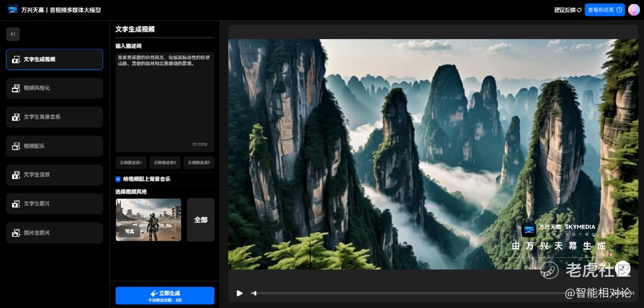Focus the 输入描述词 text area
This screenshot has height=308, width=644.
click(x=165, y=102)
